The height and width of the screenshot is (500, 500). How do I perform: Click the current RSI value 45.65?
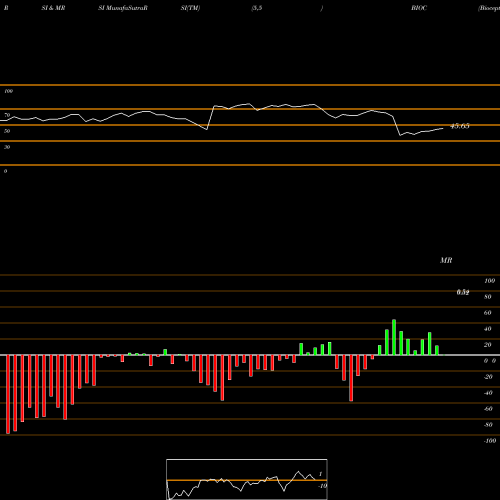460,126
